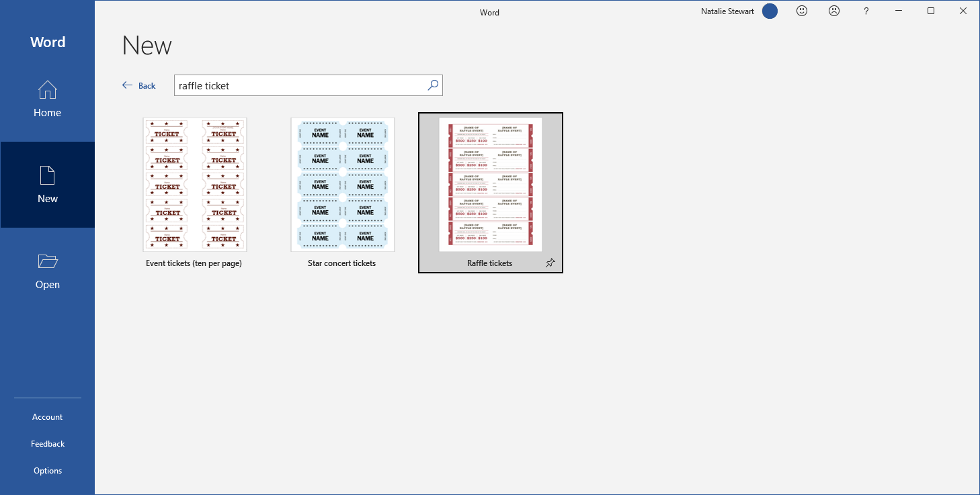
Task: Select the New document icon
Action: pyautogui.click(x=47, y=175)
